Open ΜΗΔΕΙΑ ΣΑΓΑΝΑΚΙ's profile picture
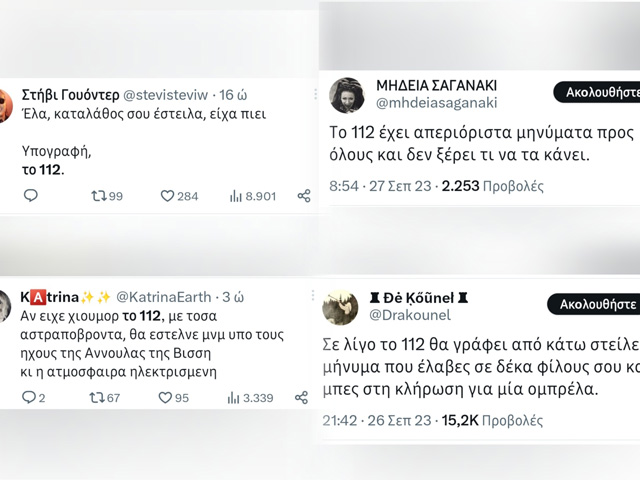Viewport: 640px width, 480px height. (x=346, y=94)
